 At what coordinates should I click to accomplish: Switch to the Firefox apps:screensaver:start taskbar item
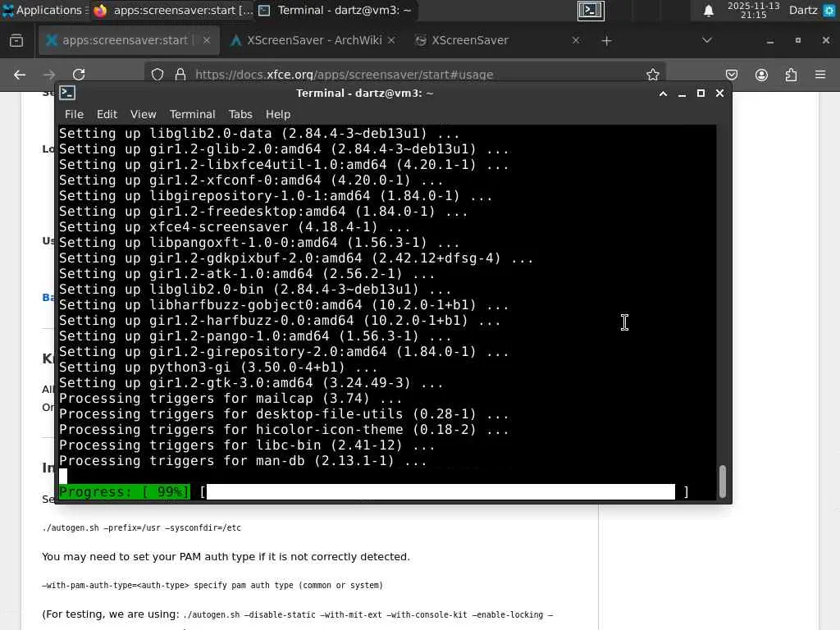[172, 10]
